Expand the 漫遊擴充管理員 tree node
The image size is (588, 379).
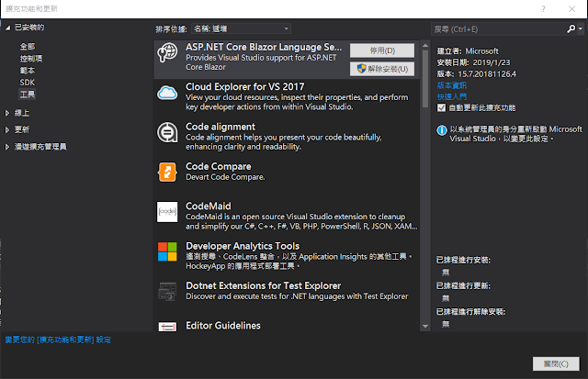point(7,147)
